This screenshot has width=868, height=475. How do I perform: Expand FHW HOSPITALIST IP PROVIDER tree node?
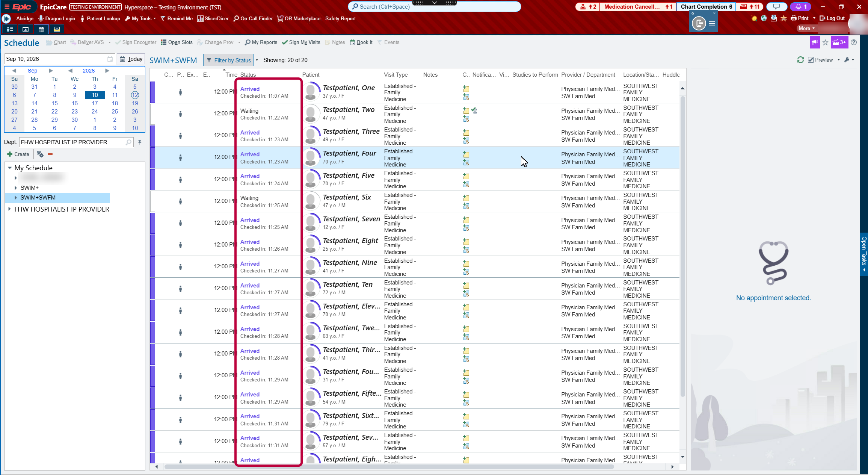[9, 209]
